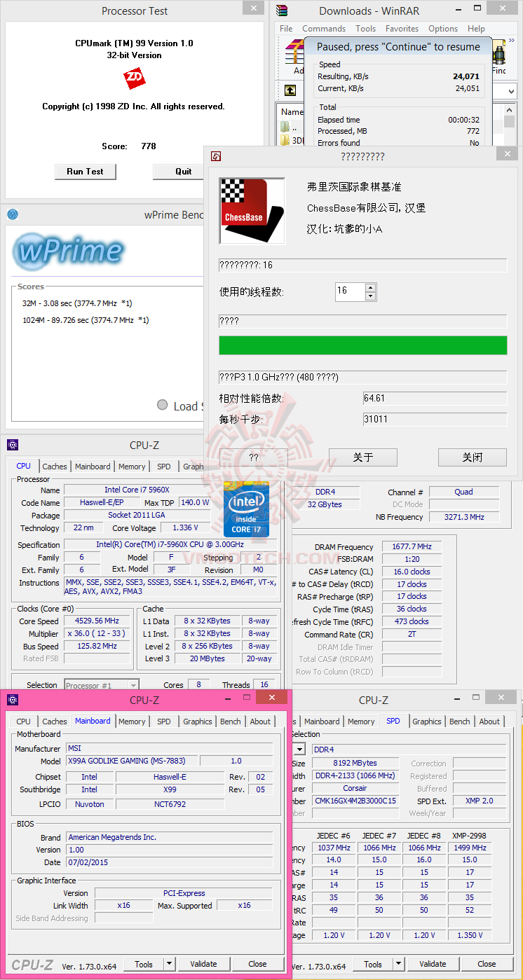
Task: Click the WinRAR Find toolbar icon
Action: tap(500, 53)
